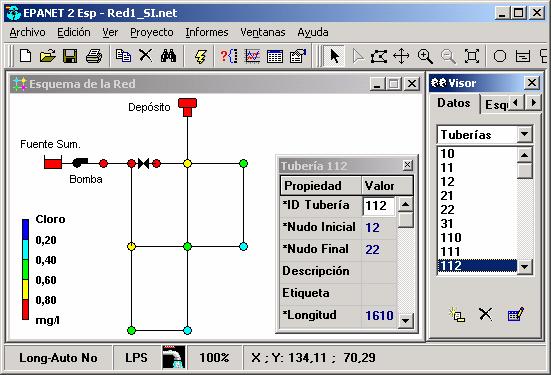
Task: Select highlighted pipe 112 in list
Action: (477, 266)
